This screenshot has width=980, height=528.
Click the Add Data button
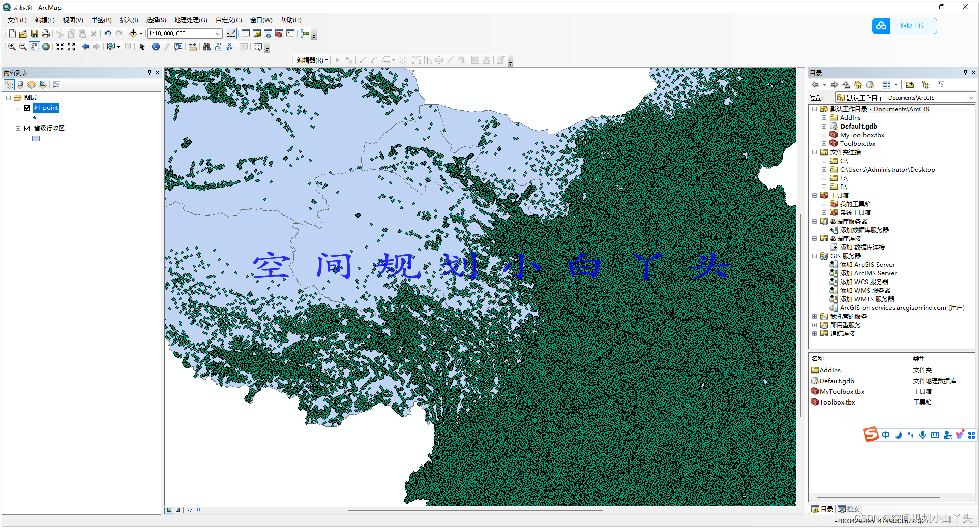click(133, 34)
